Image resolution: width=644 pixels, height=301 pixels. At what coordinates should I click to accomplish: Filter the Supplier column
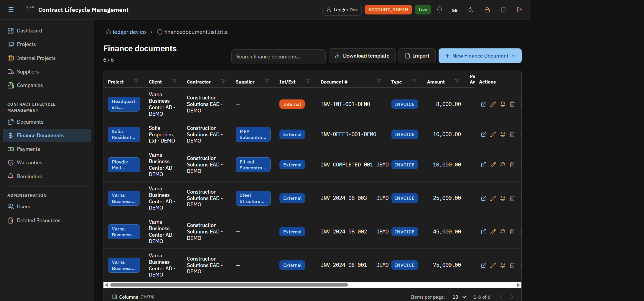(267, 81)
